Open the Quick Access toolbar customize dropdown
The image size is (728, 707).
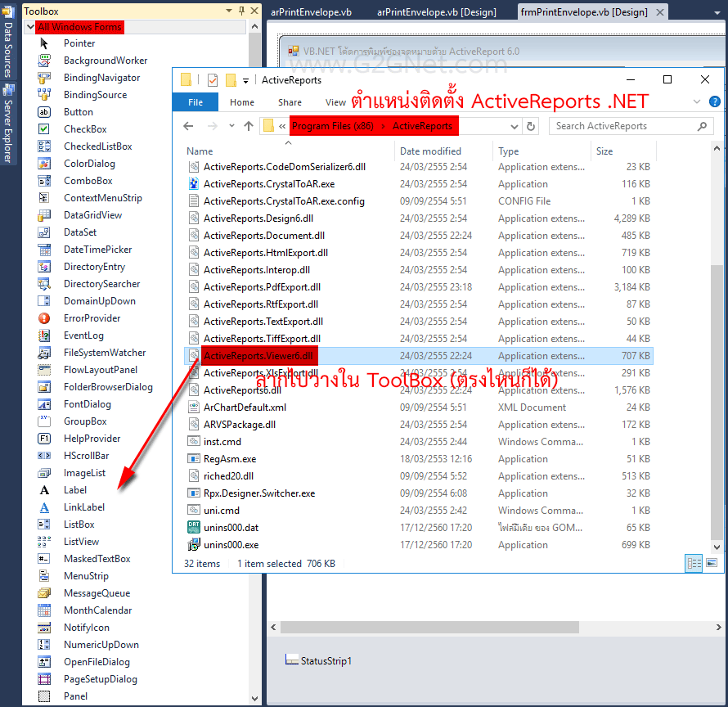245,81
